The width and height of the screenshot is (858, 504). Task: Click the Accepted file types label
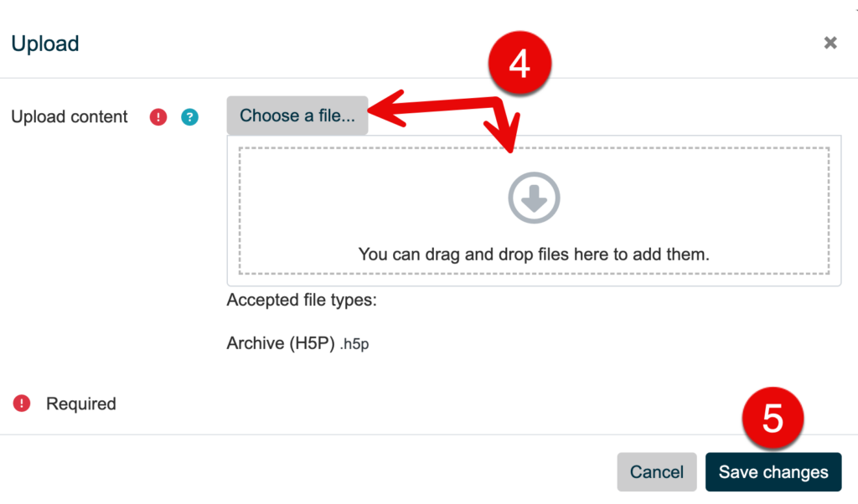pyautogui.click(x=302, y=299)
